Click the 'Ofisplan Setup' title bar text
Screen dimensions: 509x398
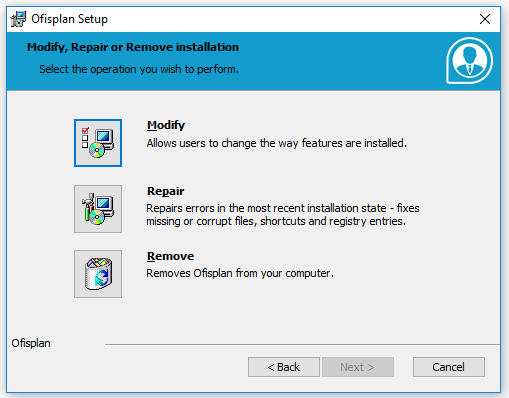[69, 19]
